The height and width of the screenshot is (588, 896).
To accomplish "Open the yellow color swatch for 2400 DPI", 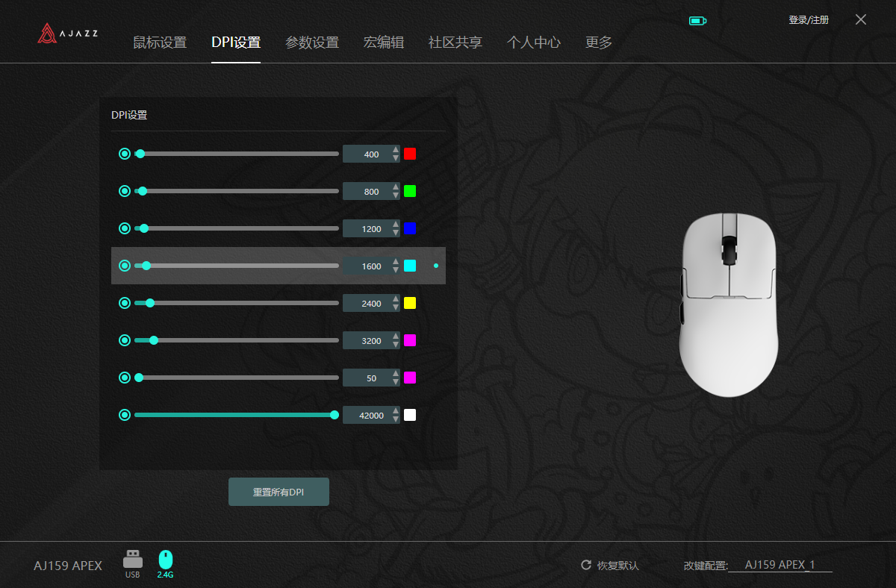I will point(410,303).
